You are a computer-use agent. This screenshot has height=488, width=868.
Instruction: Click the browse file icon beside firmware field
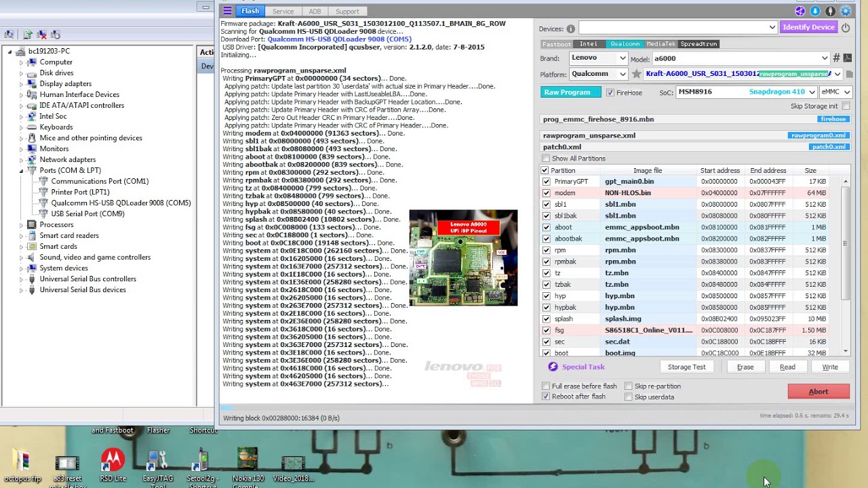[x=848, y=74]
